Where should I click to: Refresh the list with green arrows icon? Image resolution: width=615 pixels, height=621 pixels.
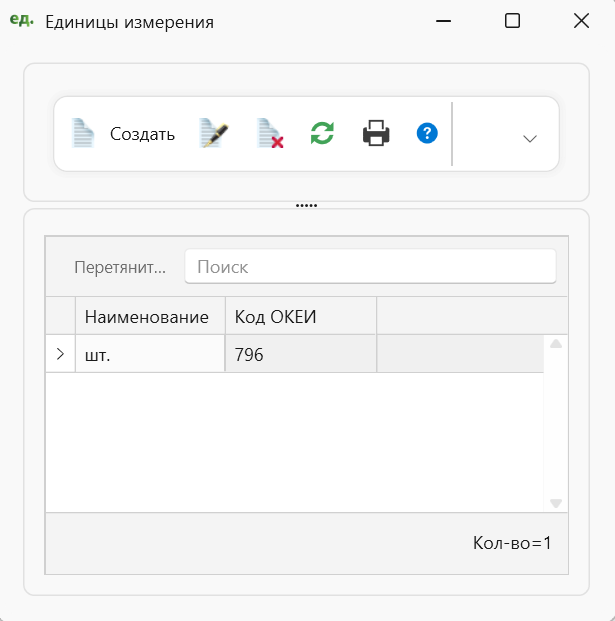coord(322,133)
